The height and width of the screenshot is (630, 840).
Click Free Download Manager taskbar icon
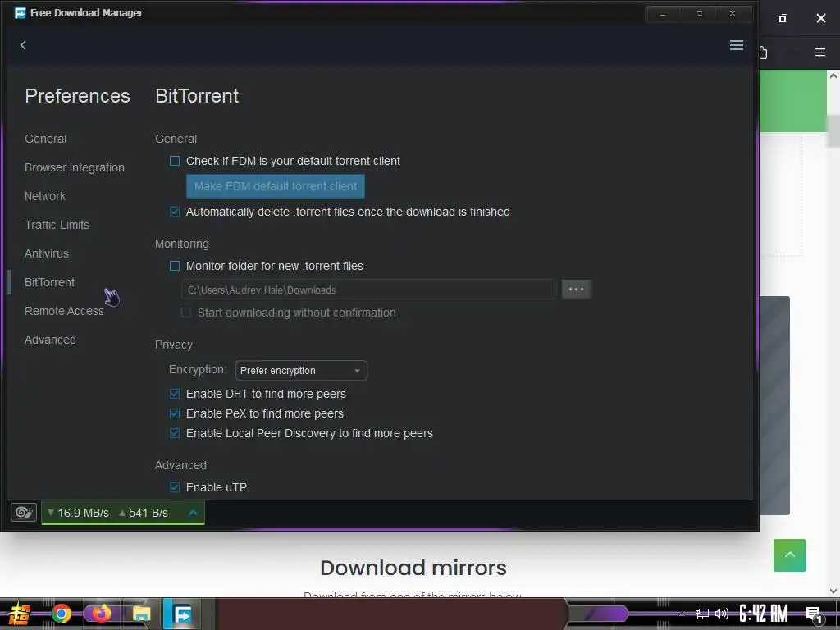click(182, 614)
